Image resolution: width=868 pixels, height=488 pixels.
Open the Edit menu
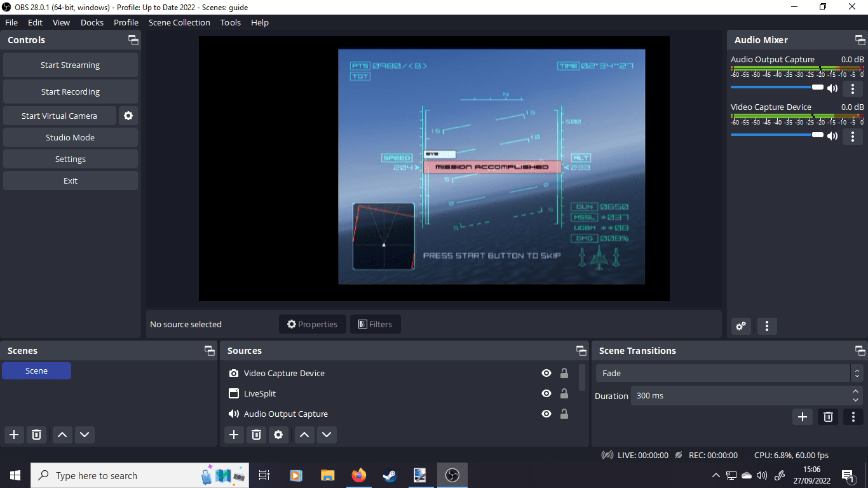[x=35, y=22]
